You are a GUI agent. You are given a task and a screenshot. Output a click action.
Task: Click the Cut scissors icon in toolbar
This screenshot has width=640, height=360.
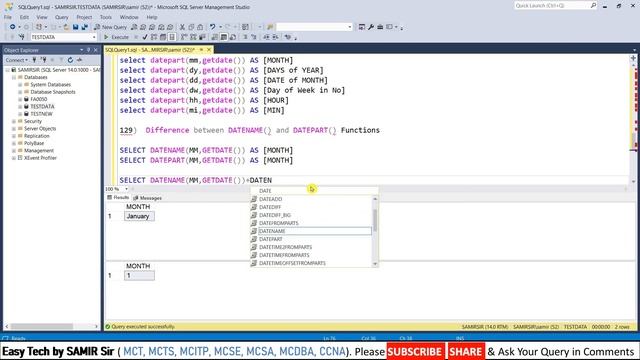pyautogui.click(x=182, y=27)
